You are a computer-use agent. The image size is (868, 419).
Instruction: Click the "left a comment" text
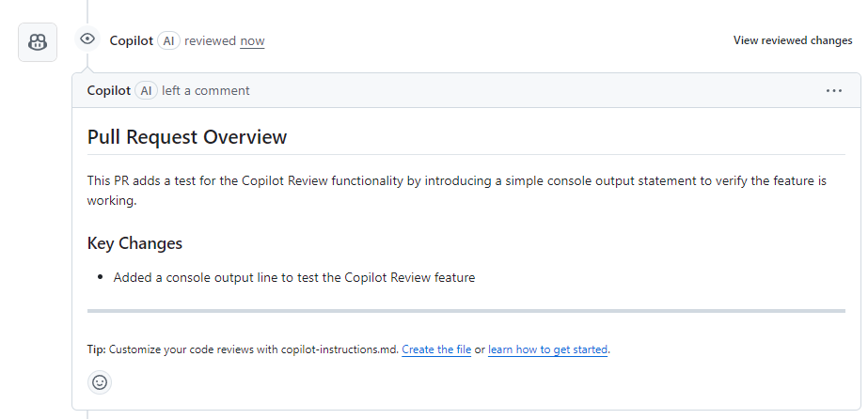(x=206, y=91)
